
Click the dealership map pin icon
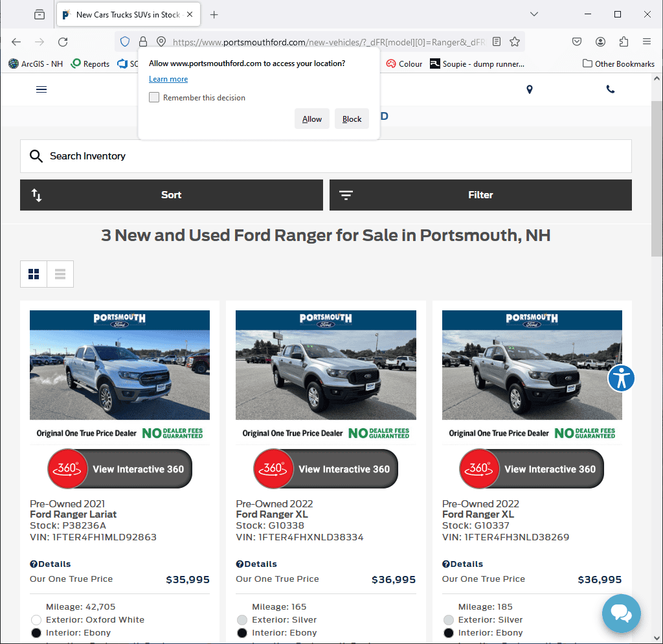(530, 89)
